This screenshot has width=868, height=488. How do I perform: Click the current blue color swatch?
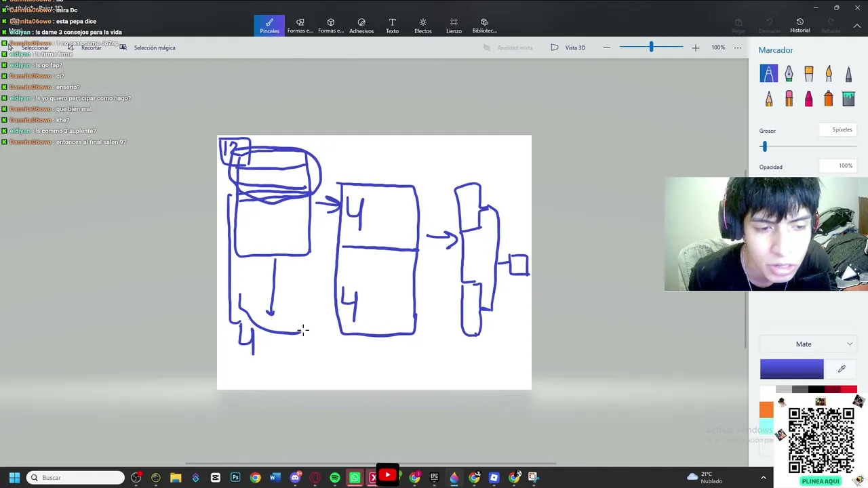pos(791,369)
